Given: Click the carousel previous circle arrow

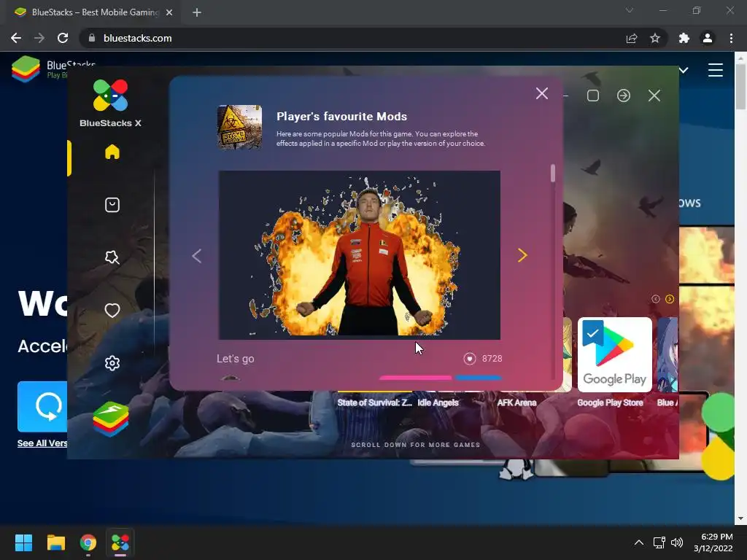Looking at the screenshot, I should 656,299.
